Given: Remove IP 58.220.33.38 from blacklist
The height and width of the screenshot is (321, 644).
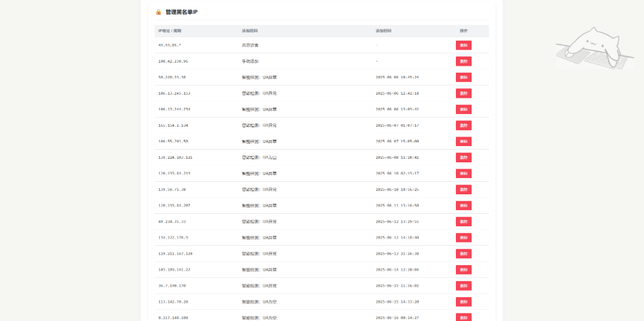Looking at the screenshot, I should click(x=463, y=77).
